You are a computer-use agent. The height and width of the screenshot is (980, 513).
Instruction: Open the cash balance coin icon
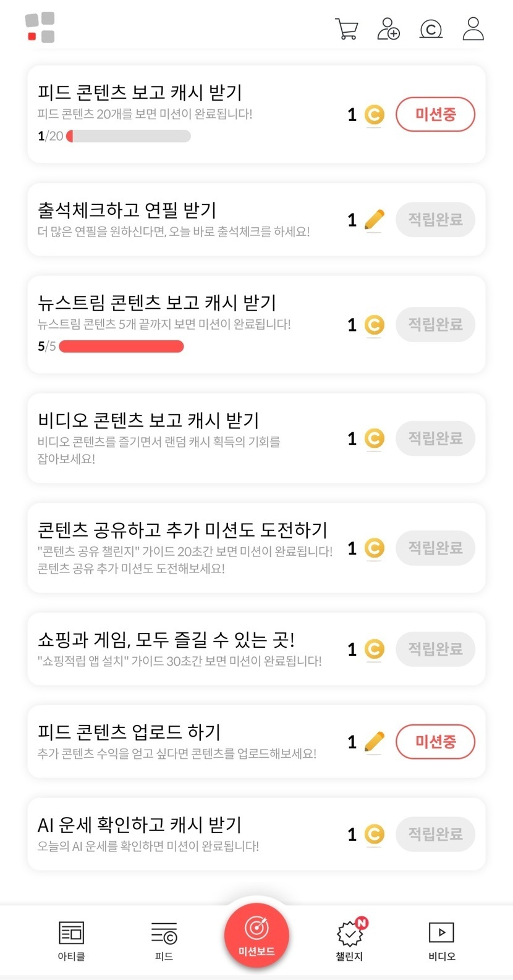431,29
